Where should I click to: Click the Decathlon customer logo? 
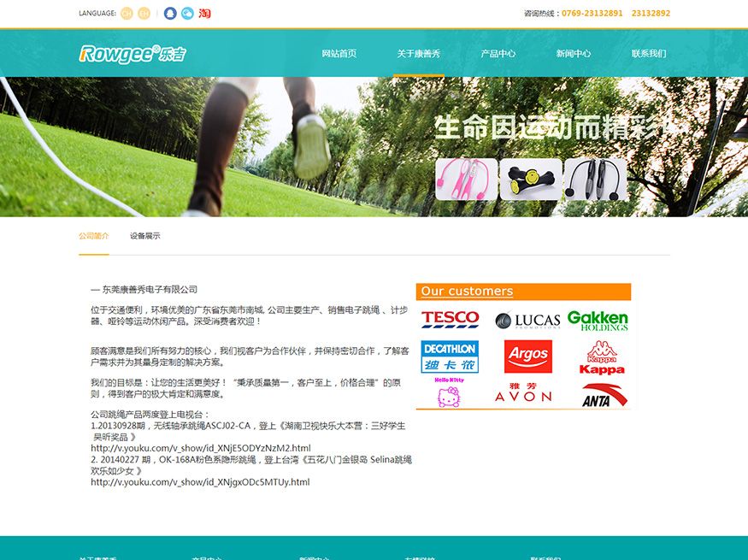pyautogui.click(x=450, y=357)
